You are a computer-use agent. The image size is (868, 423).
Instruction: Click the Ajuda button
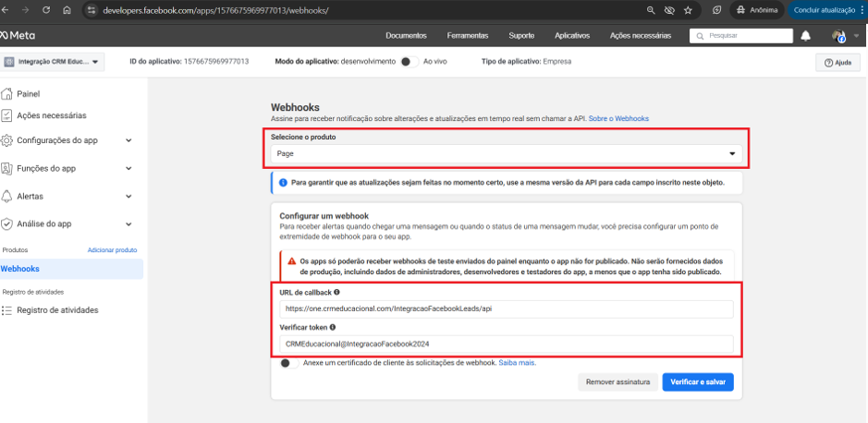[837, 63]
